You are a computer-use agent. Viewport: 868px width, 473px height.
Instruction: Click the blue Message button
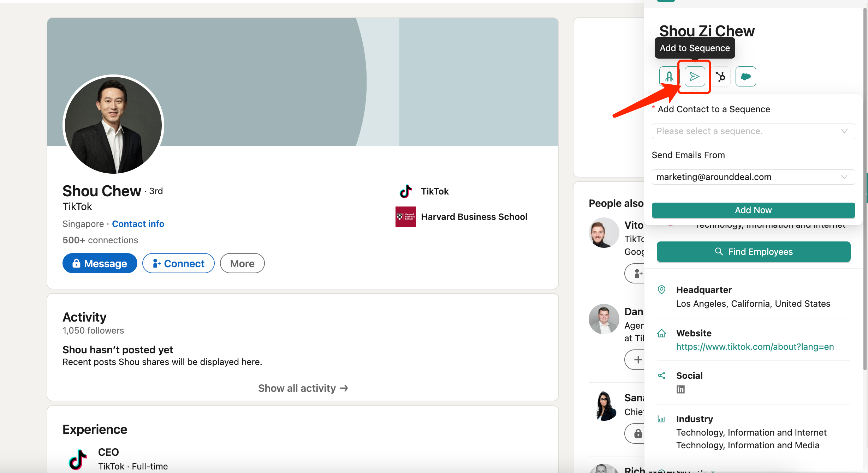pos(100,263)
